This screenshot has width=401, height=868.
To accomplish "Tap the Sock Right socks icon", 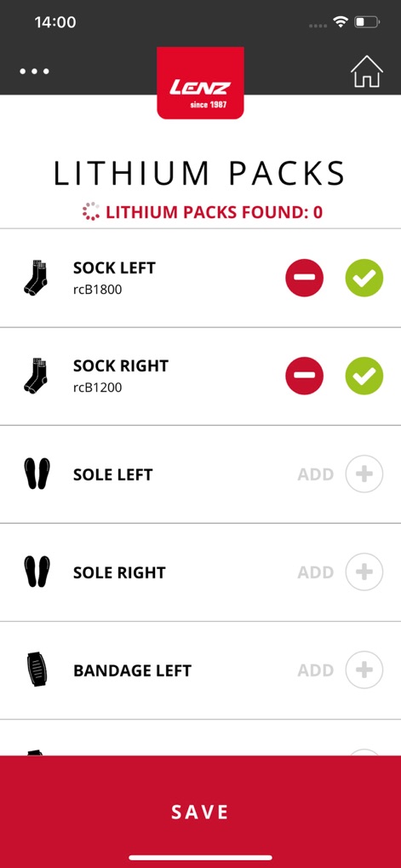I will pyautogui.click(x=36, y=376).
